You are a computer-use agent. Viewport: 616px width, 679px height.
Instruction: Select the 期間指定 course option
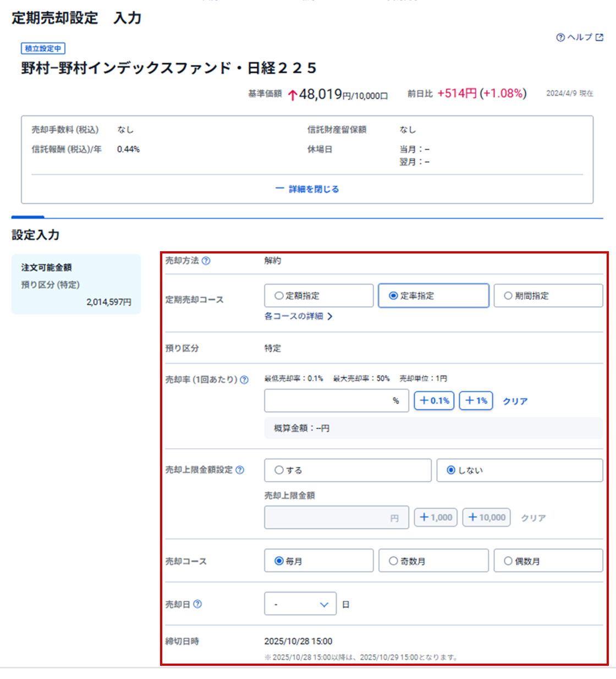[x=548, y=296]
